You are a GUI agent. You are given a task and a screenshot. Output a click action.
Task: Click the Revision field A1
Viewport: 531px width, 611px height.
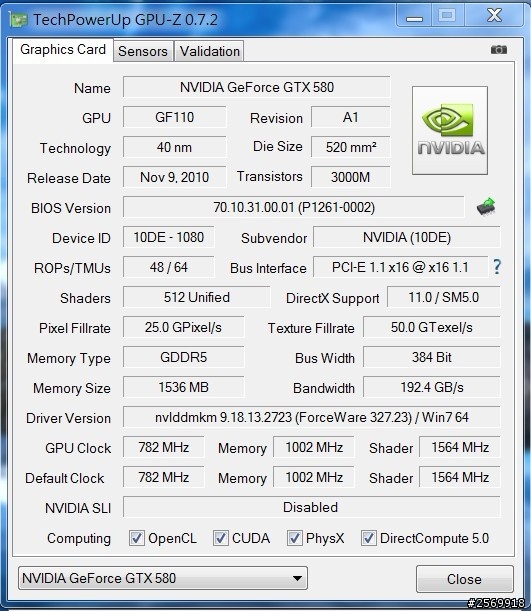pyautogui.click(x=351, y=117)
